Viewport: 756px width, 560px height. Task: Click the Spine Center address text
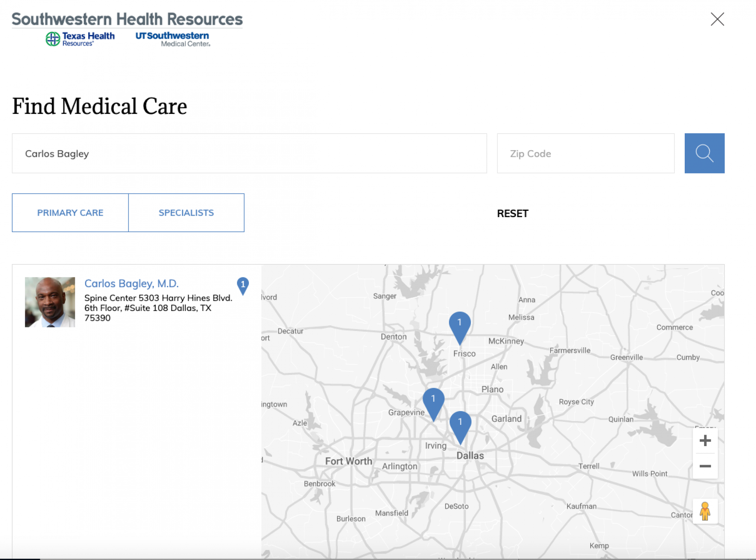[x=158, y=308]
